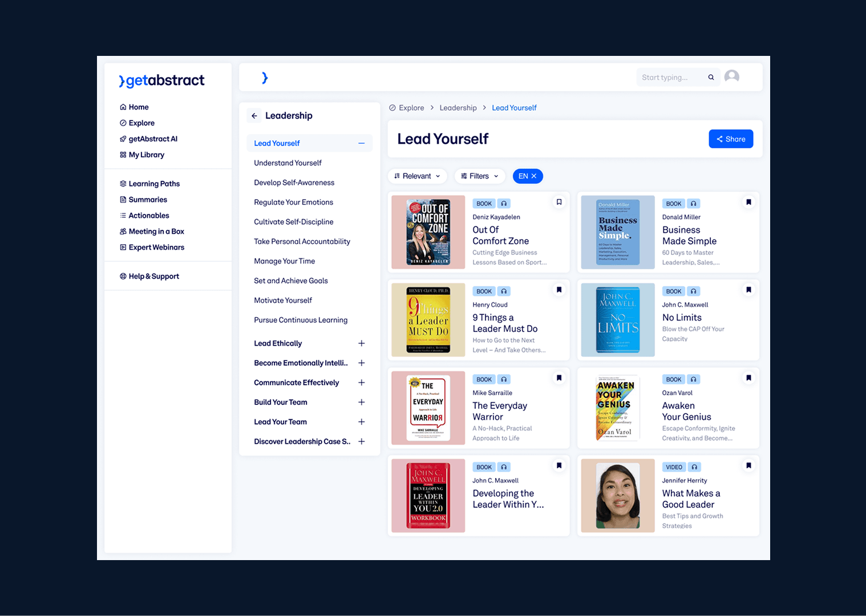Select Motivate Yourself topic
Viewport: 866px width, 616px height.
(283, 301)
